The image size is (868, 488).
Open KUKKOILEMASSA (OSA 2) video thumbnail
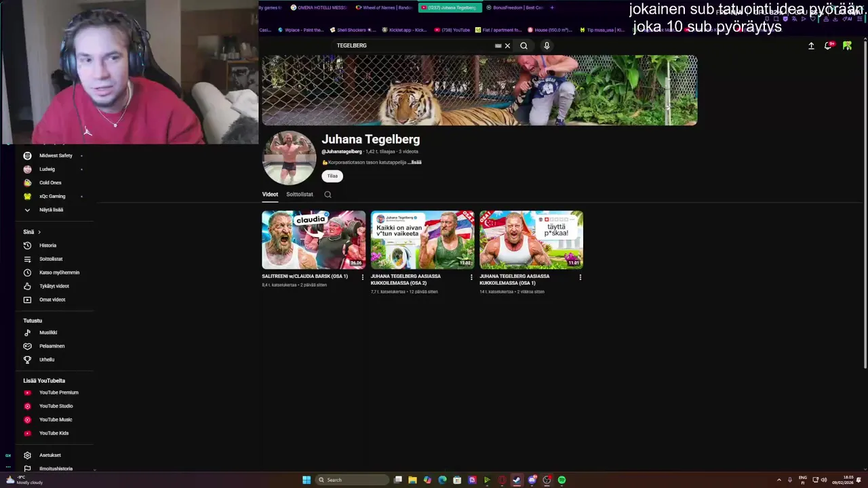click(x=422, y=240)
